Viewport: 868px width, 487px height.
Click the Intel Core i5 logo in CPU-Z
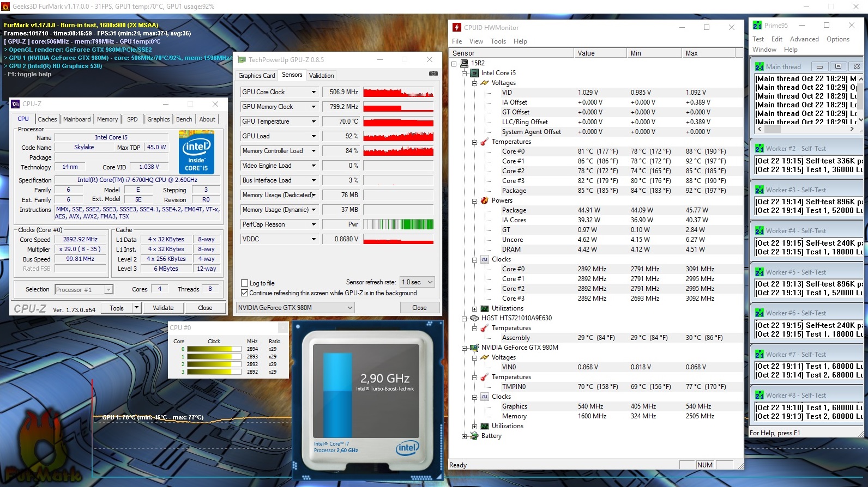point(197,153)
